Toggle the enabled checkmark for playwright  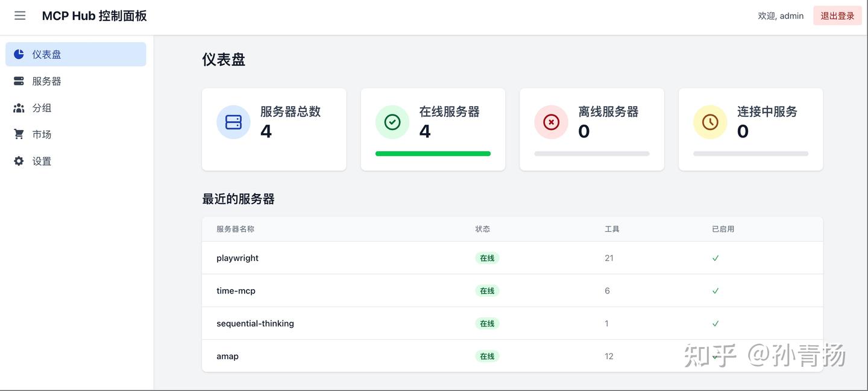pyautogui.click(x=715, y=257)
